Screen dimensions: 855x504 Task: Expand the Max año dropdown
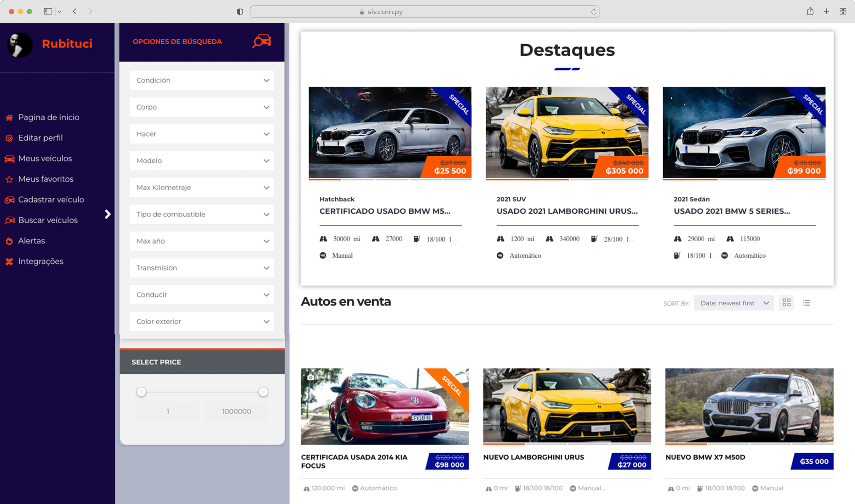[x=202, y=241]
